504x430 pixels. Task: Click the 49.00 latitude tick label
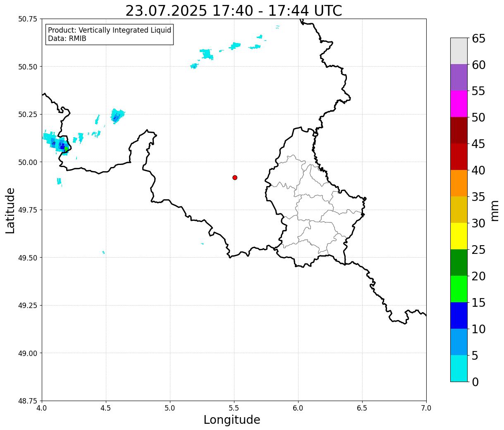[x=27, y=353]
